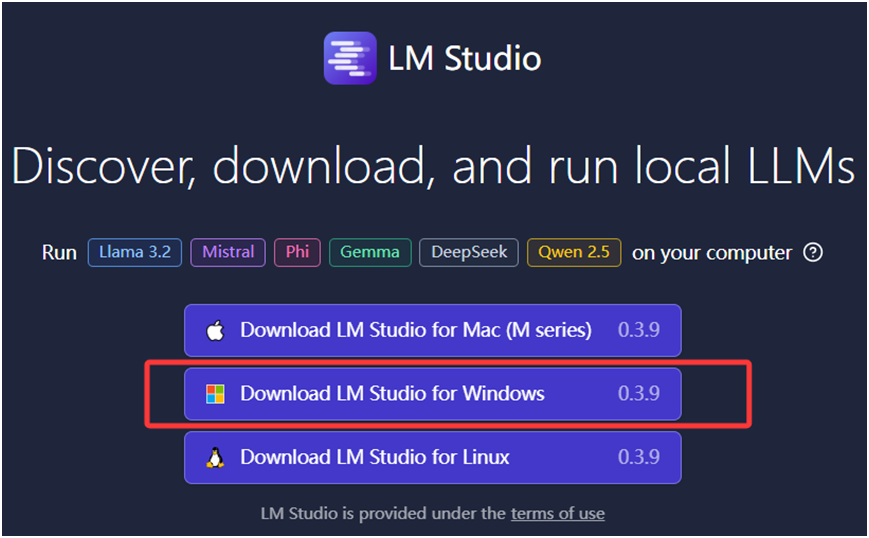Click 0.3.9 version on Linux button

click(x=638, y=458)
